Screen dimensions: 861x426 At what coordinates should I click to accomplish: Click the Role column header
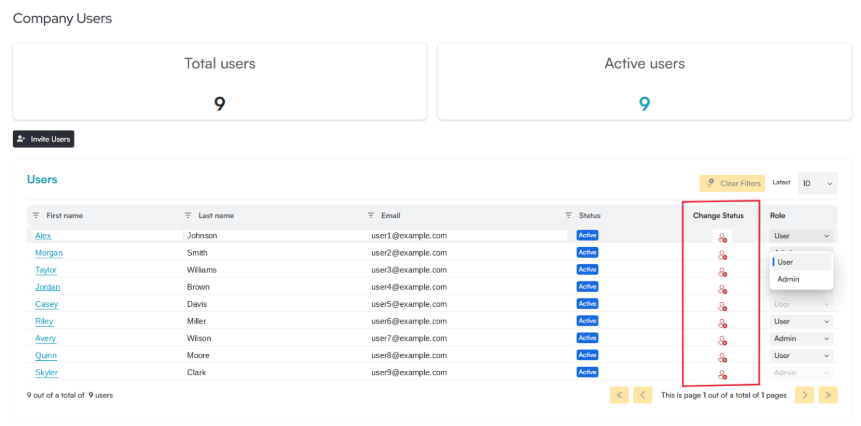point(778,216)
